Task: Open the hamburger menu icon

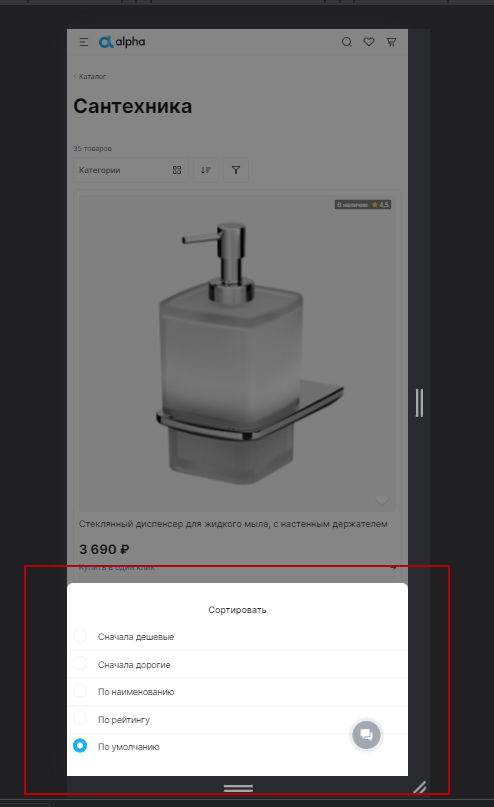Action: tap(84, 42)
